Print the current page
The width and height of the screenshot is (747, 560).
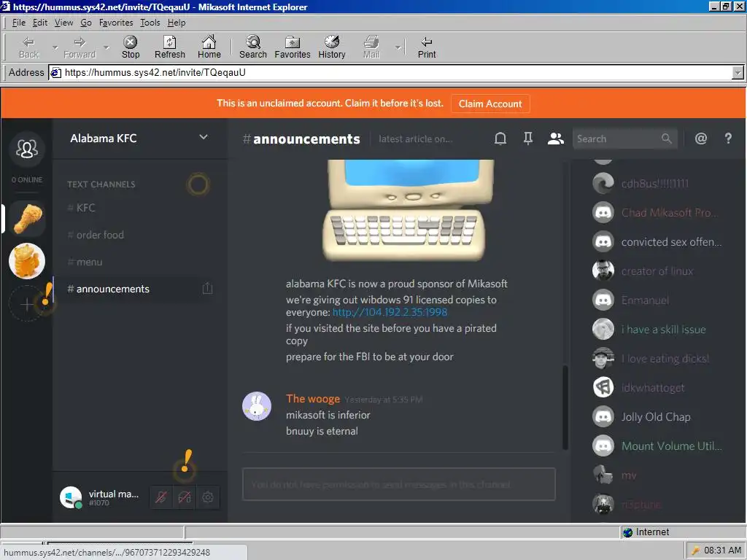(426, 47)
